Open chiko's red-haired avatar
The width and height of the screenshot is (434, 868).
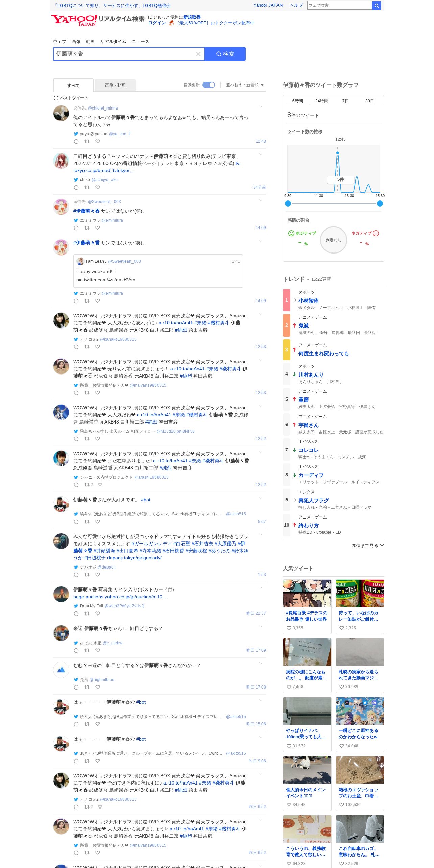61,161
